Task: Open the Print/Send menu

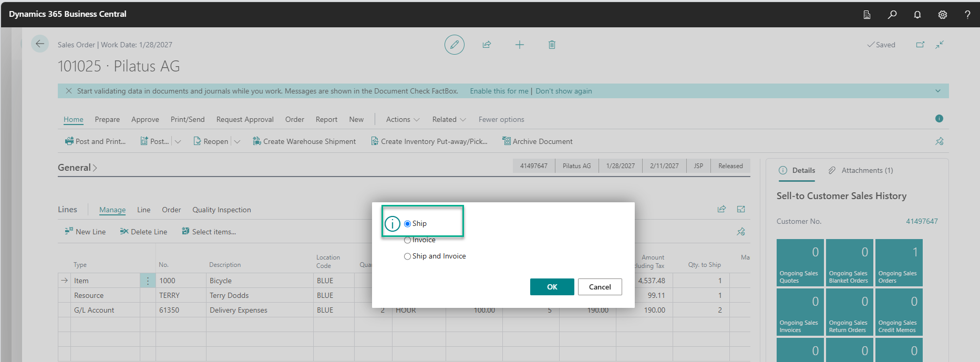Action: tap(188, 119)
